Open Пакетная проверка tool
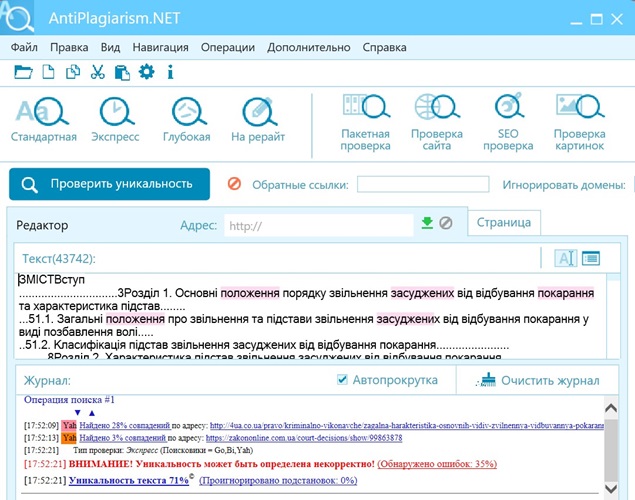This screenshot has height=500, width=635. 365,123
